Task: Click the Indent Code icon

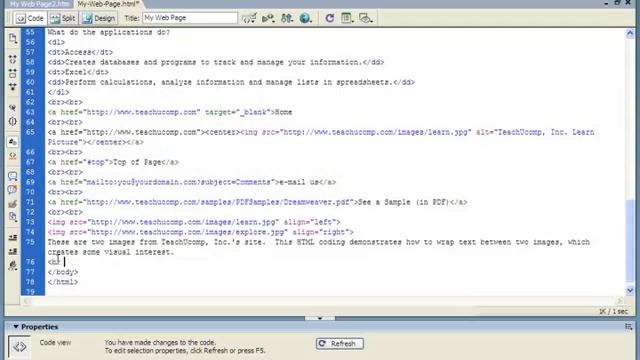Action: tap(13, 237)
